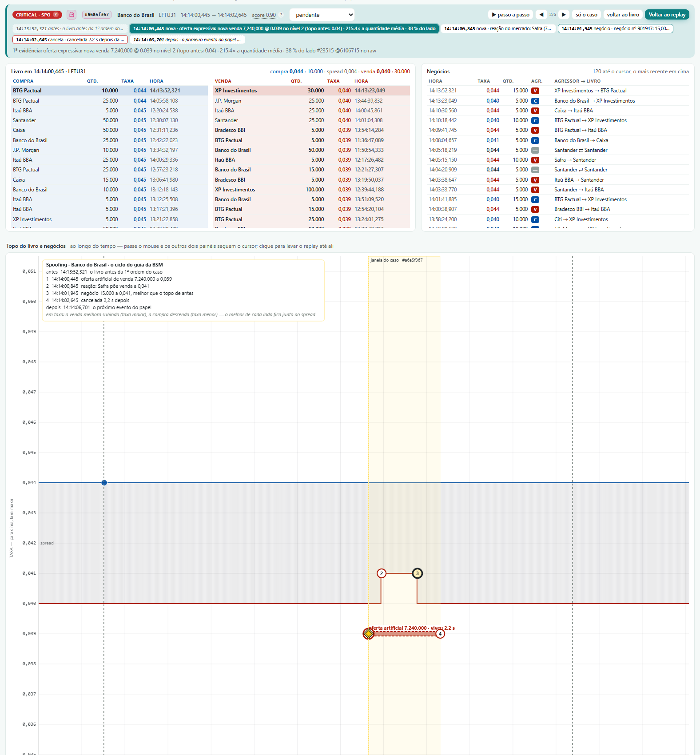Advance to the next case with the right arrow
Viewport: 700px width, 755px height.
[564, 15]
